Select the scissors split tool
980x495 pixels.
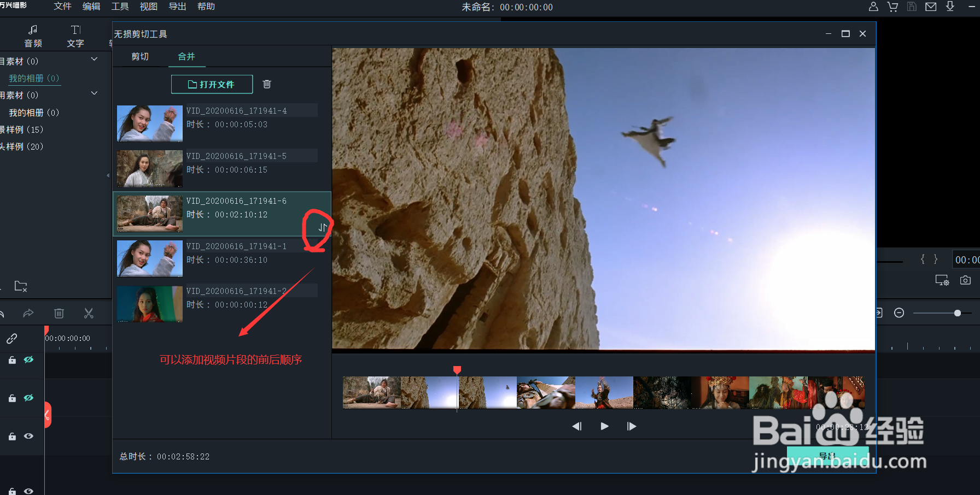(89, 313)
